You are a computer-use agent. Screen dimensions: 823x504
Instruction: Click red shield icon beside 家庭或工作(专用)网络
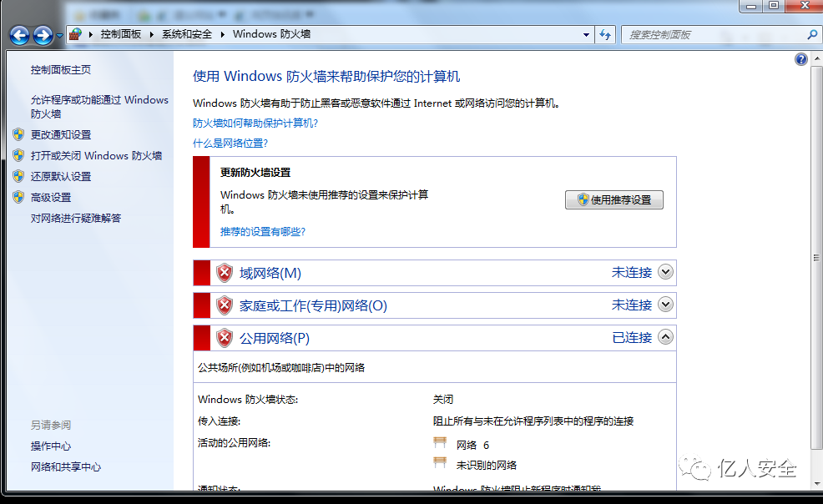click(225, 305)
